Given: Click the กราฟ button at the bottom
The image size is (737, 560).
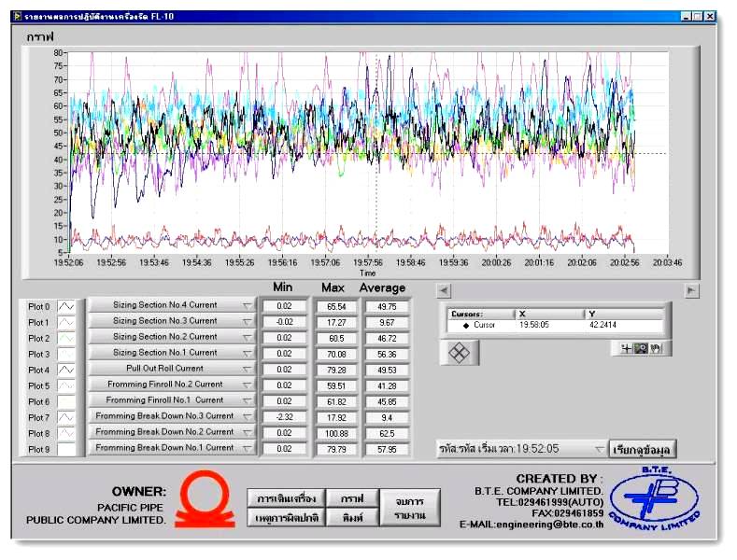Looking at the screenshot, I should pos(352,498).
